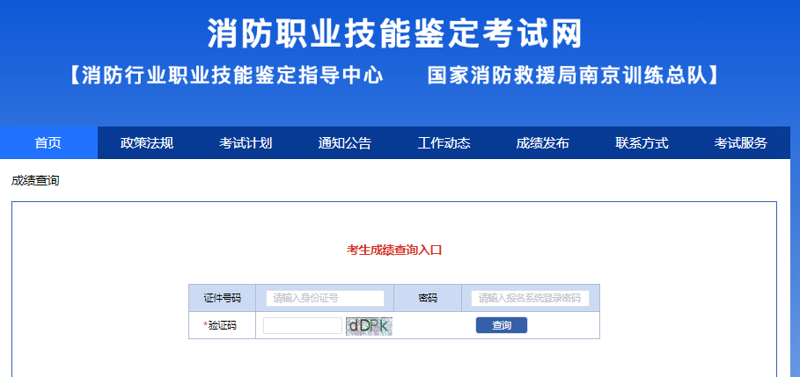This screenshot has width=800, height=377.
Task: Open the 考试计划 menu item
Action: [x=245, y=143]
